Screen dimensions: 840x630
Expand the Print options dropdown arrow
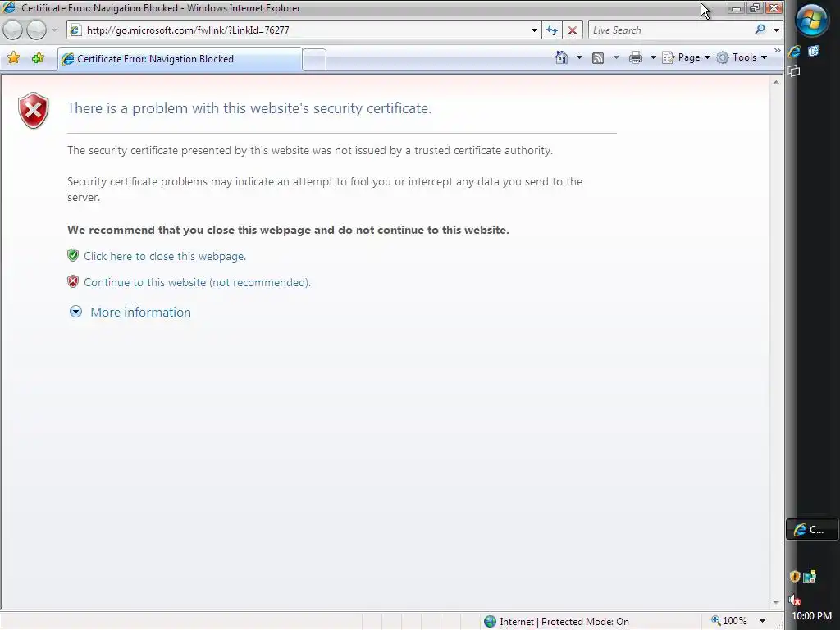coord(652,57)
